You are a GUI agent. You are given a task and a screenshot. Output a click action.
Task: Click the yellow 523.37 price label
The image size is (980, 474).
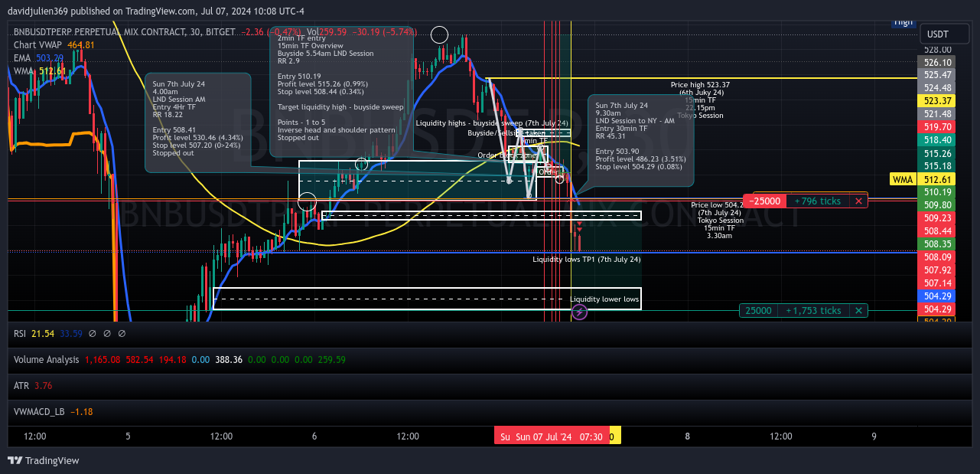coord(937,101)
